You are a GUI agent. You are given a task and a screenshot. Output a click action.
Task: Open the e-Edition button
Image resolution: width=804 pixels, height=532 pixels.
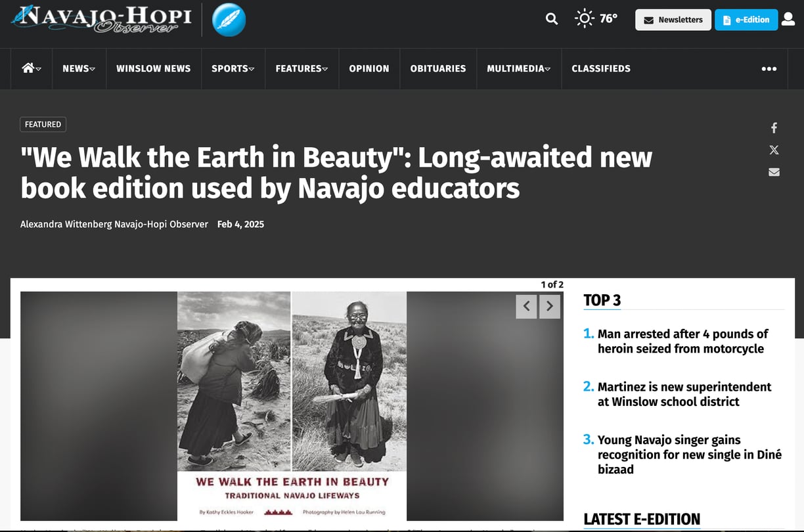[746, 20]
